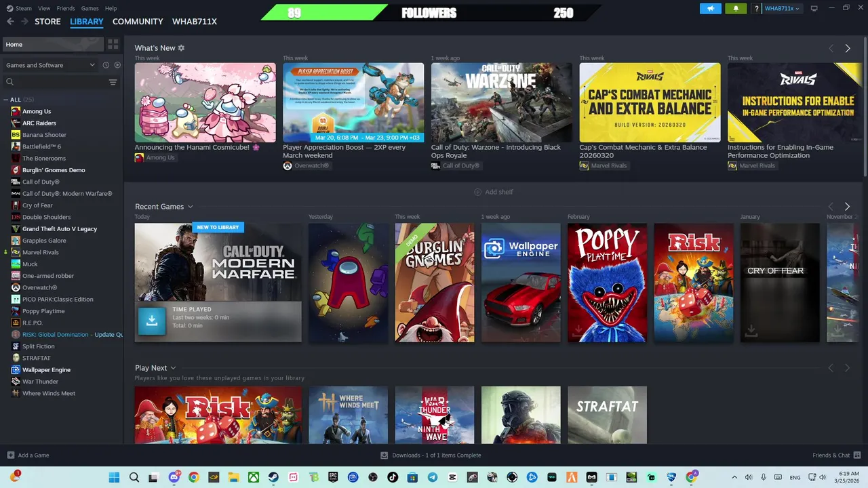Select Grand Theft Auto V Legacy
The width and height of the screenshot is (868, 488).
coord(60,228)
